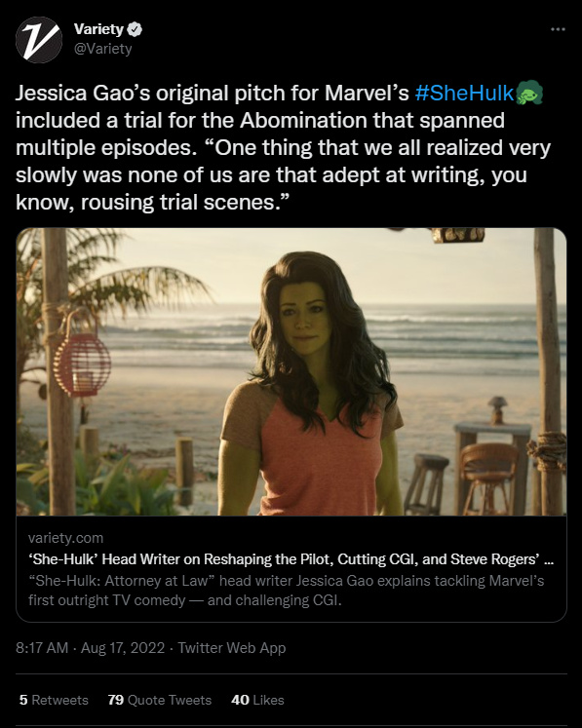Open the Variety profile avatar
The height and width of the screenshot is (728, 582).
tap(39, 39)
